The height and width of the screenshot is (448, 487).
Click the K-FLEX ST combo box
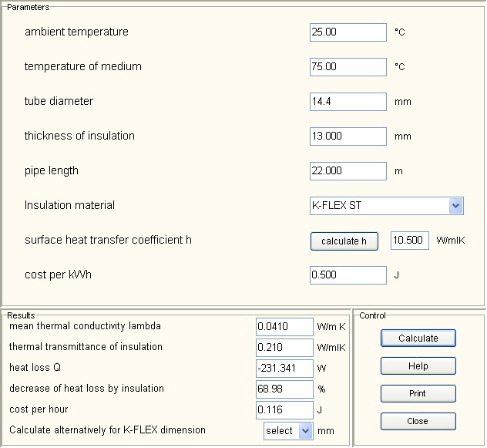tap(386, 206)
